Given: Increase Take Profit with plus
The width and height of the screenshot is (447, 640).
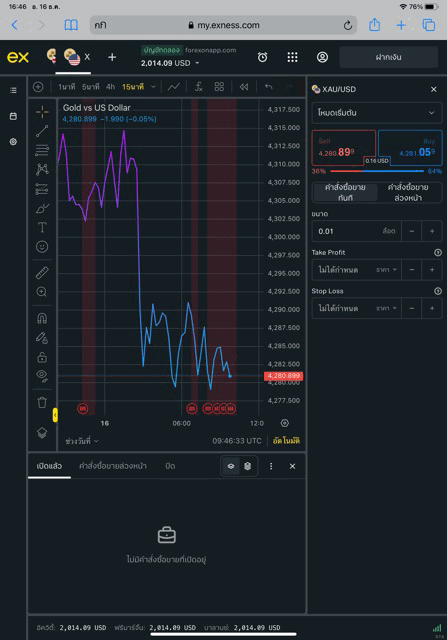Looking at the screenshot, I should pos(432,270).
